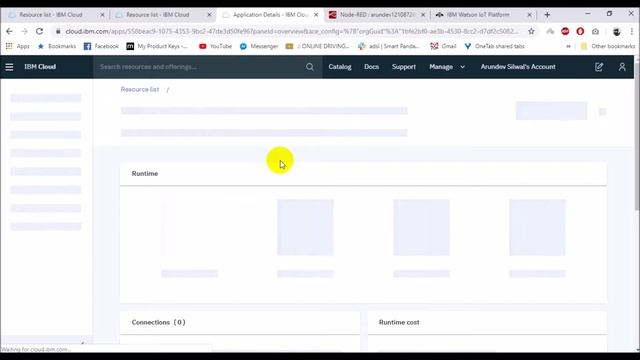
Task: Open the Docs menu item
Action: click(x=371, y=67)
